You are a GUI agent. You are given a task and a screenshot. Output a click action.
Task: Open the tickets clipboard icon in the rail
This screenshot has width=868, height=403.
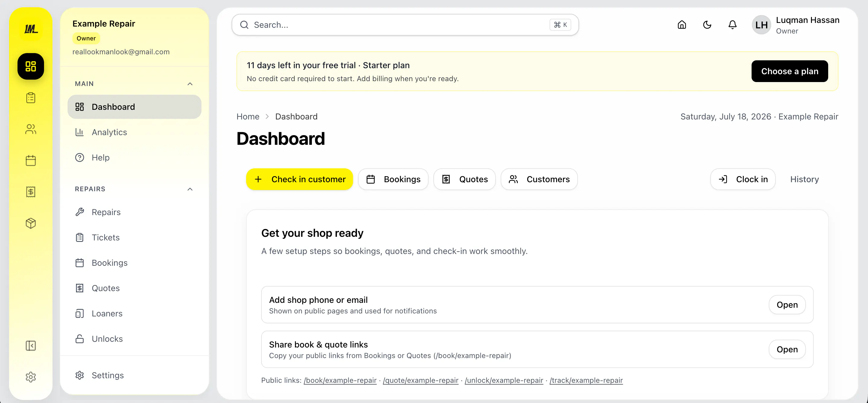[31, 98]
